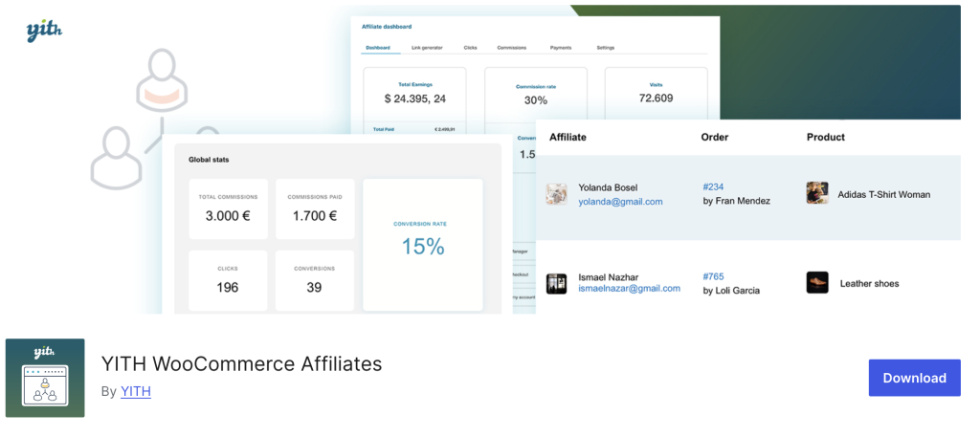The width and height of the screenshot is (980, 437).
Task: Click the Conversions 39 card
Action: [x=315, y=280]
